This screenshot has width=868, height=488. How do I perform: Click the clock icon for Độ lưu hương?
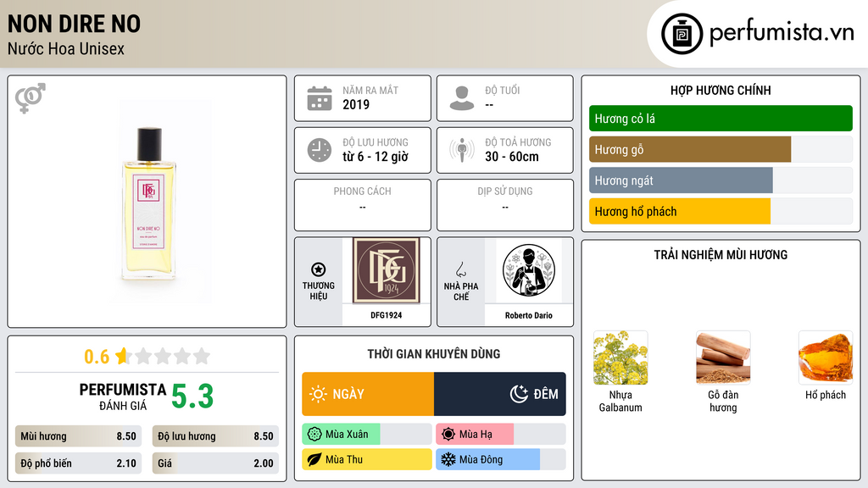click(x=320, y=150)
